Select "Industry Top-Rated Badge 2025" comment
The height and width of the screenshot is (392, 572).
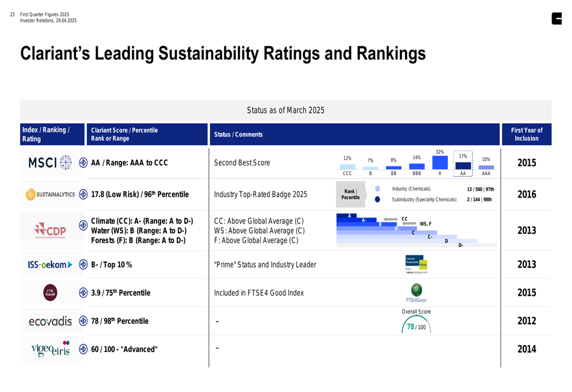coord(260,194)
